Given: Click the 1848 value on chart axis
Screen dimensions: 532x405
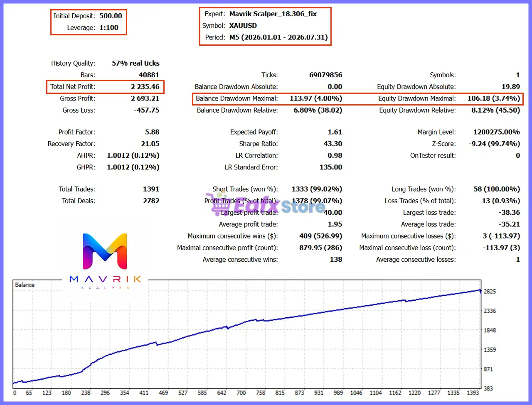Looking at the screenshot, I should tap(490, 330).
